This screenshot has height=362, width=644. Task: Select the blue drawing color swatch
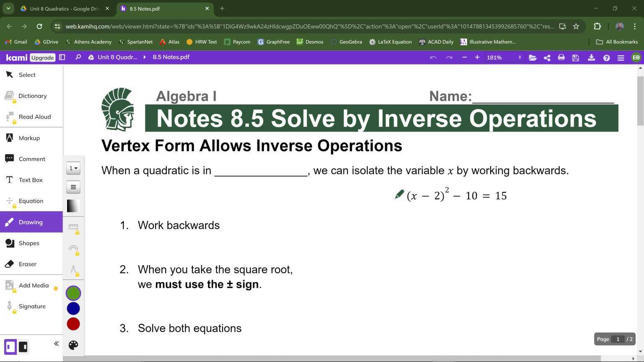73,308
